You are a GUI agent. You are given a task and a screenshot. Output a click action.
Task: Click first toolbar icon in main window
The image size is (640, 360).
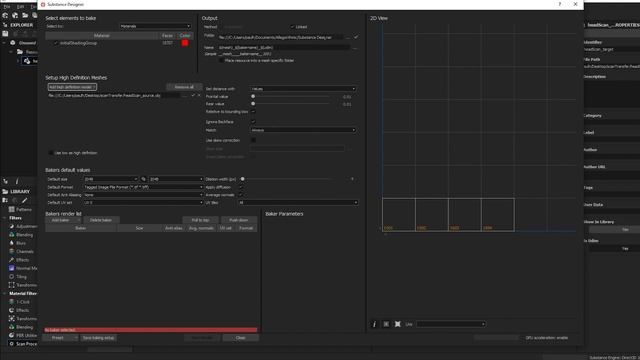coord(5,15)
